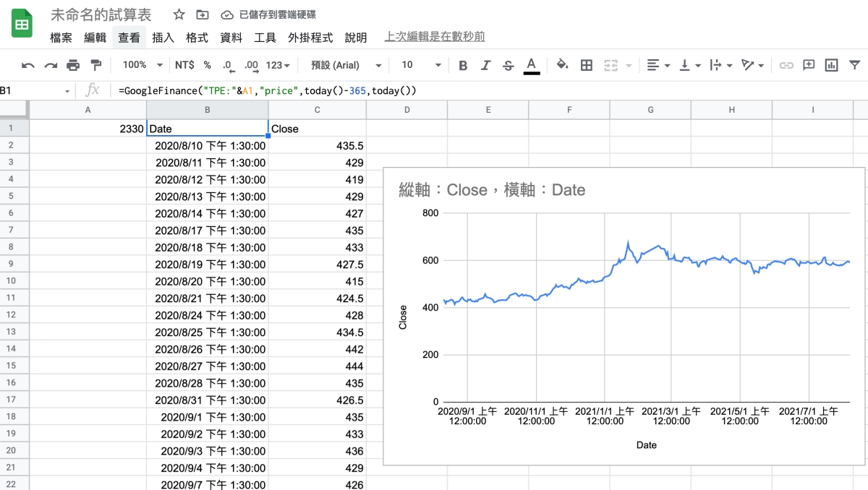Toggle italic formatting
This screenshot has height=490, width=868.
(485, 65)
